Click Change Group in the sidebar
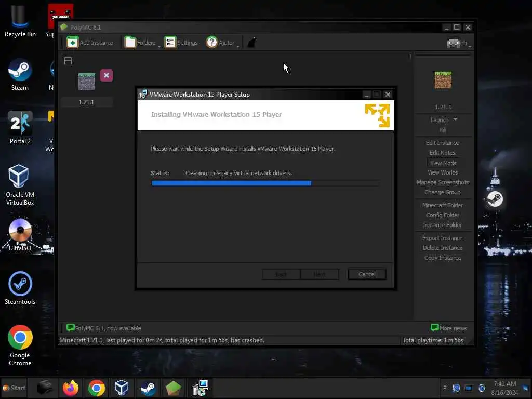The height and width of the screenshot is (399, 532). coord(443,192)
